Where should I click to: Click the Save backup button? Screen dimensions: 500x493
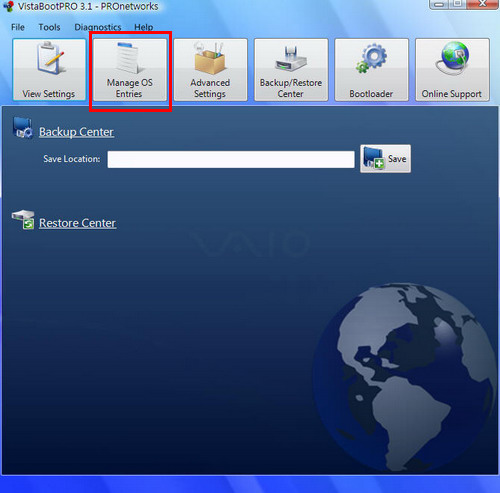coord(385,159)
